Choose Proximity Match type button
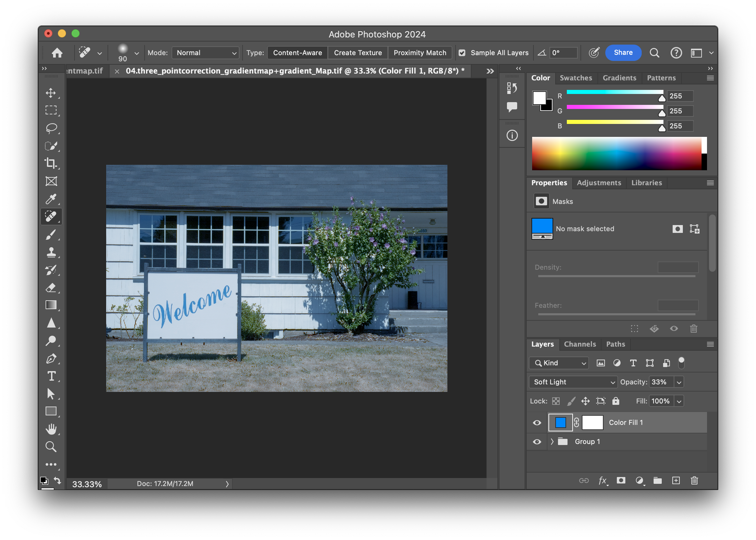The image size is (756, 540). pyautogui.click(x=420, y=53)
